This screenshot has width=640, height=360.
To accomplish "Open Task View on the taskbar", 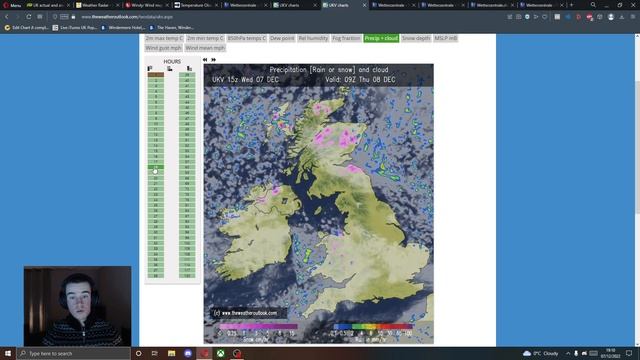I will click(x=155, y=353).
